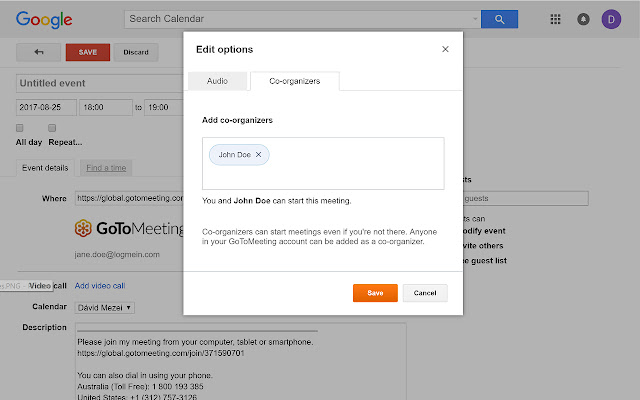Click the back arrow button

38,52
